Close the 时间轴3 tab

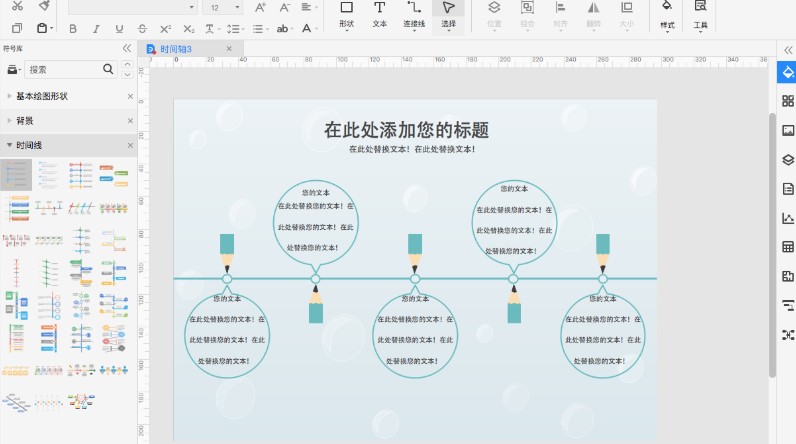click(229, 48)
